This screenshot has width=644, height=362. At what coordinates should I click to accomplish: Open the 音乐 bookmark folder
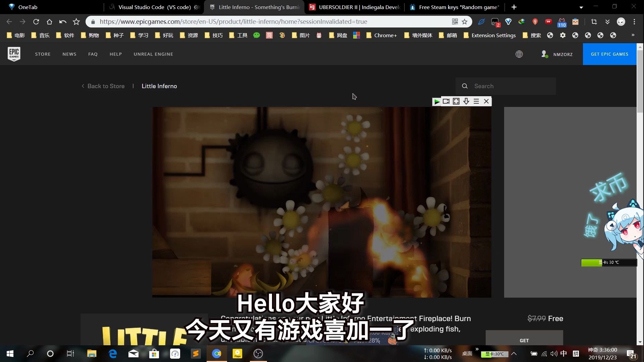[41, 35]
